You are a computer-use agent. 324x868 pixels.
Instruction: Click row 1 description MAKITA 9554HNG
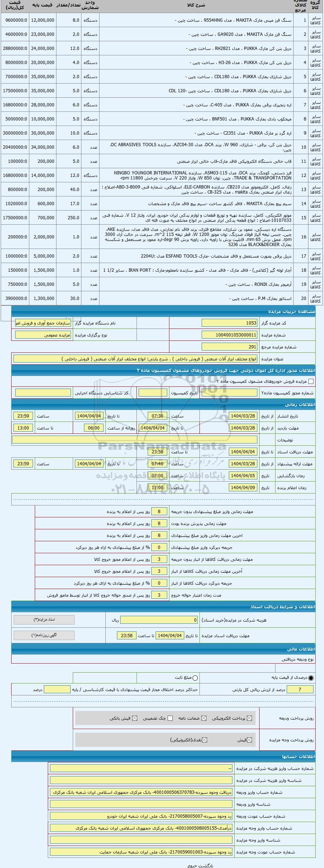pos(233,20)
